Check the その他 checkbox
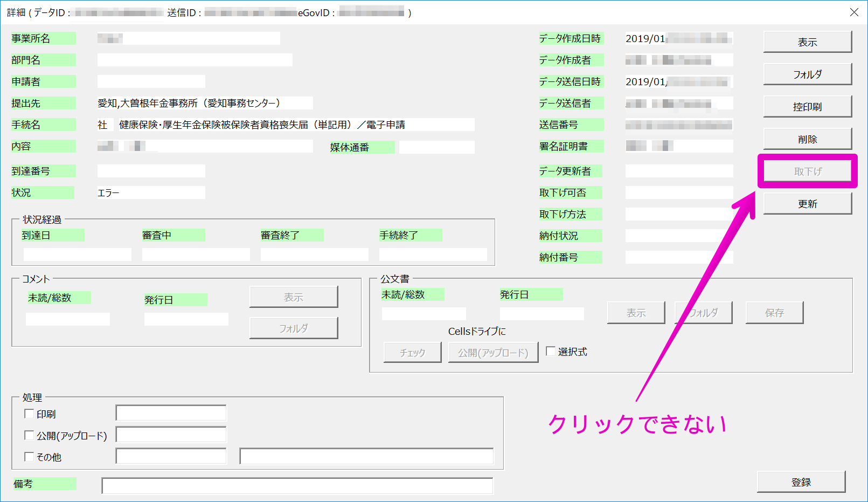 click(x=29, y=457)
